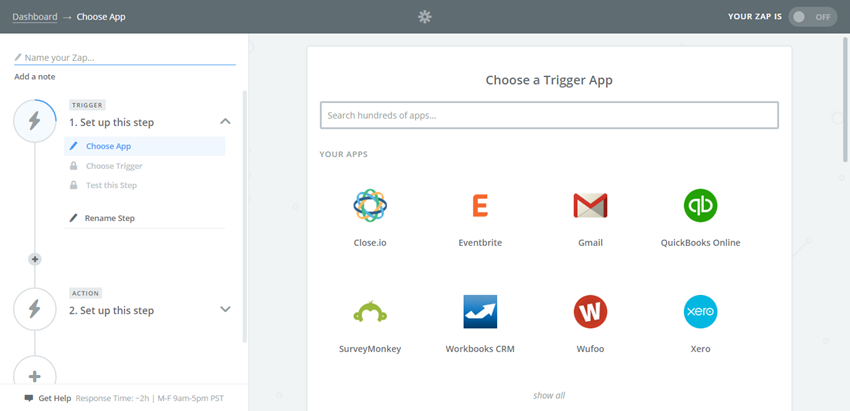Image resolution: width=850 pixels, height=411 pixels.
Task: Select the Workbooks CRM icon
Action: pyautogui.click(x=480, y=312)
